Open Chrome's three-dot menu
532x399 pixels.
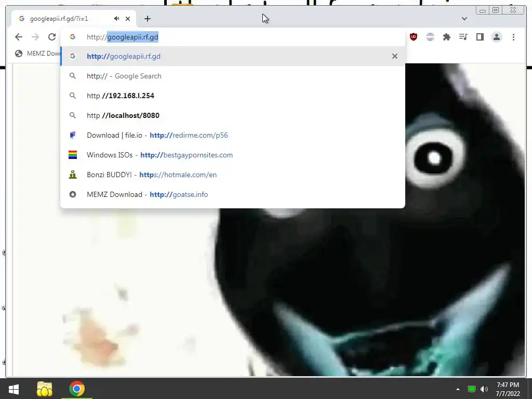[513, 37]
